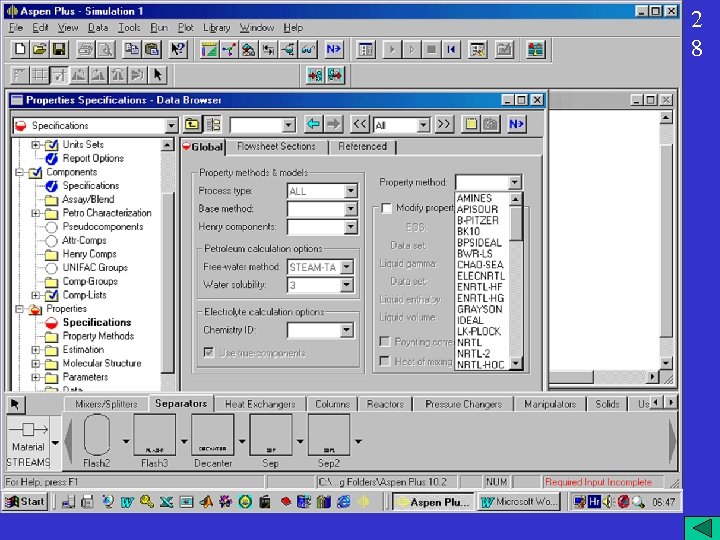720x540 pixels.
Task: Select the Flash3 separator block icon
Action: click(154, 436)
